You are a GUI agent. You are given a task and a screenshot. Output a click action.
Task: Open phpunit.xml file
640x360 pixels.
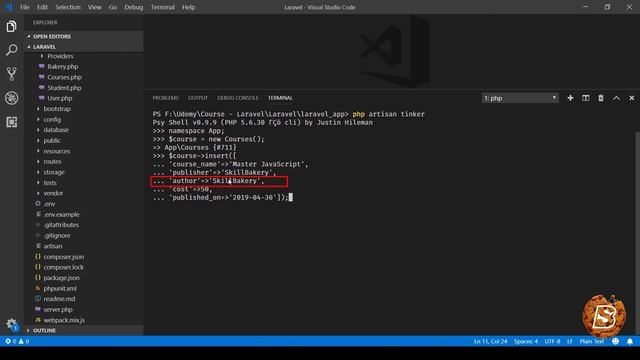[x=60, y=288]
